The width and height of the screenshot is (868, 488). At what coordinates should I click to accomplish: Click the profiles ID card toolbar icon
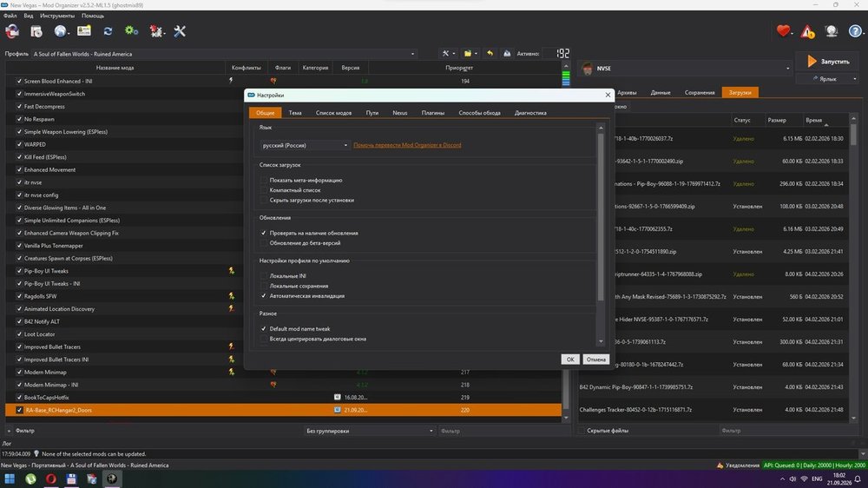[x=84, y=31]
